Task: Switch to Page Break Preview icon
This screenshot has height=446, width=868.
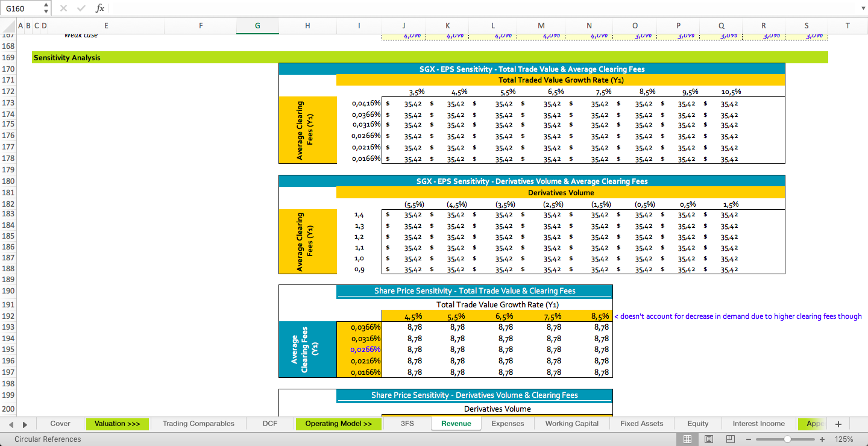Action: point(730,439)
